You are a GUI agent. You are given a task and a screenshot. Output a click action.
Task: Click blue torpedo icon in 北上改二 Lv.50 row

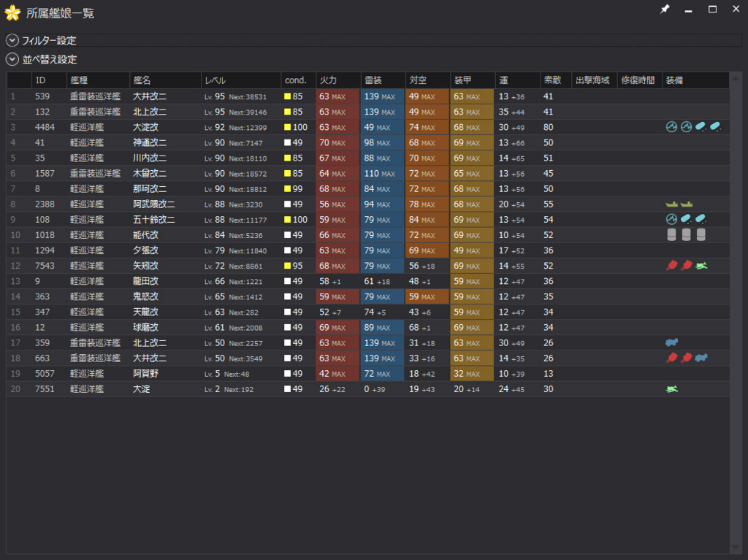672,342
